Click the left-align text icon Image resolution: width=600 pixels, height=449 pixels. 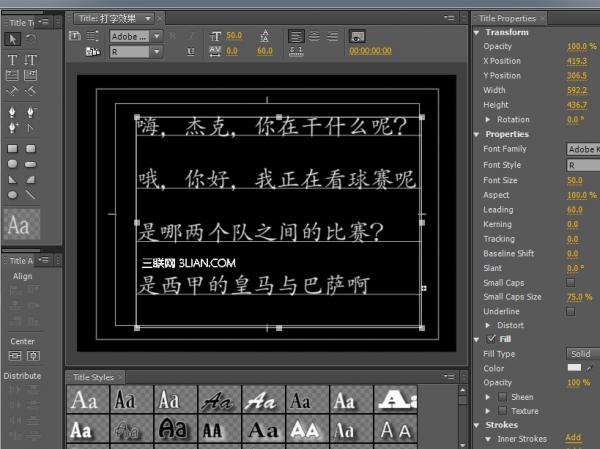click(x=296, y=36)
